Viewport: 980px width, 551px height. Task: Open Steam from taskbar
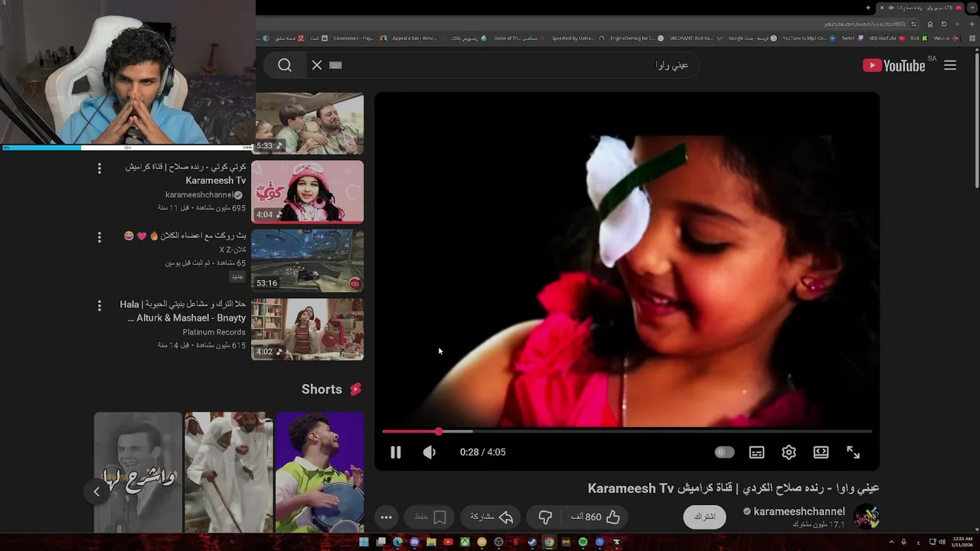[532, 542]
